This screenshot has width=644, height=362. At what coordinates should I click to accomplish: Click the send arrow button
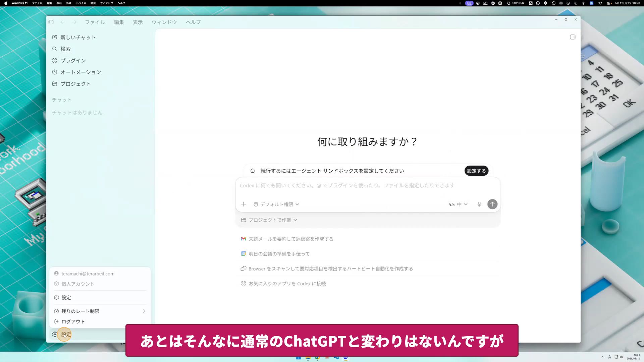coord(492,204)
